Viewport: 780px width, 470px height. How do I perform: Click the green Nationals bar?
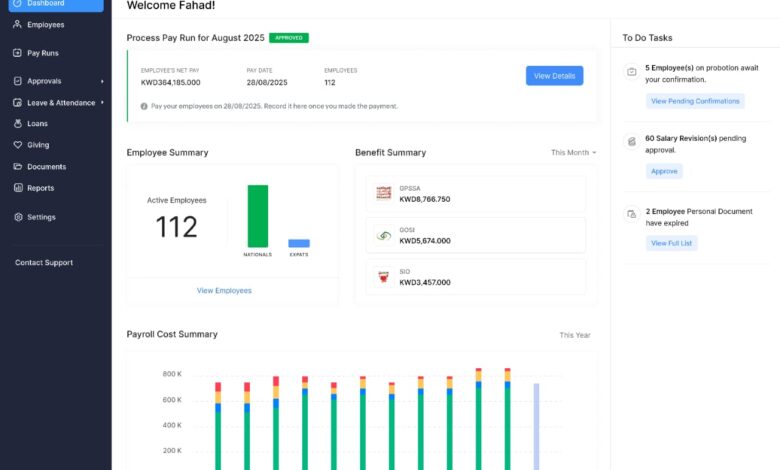click(258, 216)
